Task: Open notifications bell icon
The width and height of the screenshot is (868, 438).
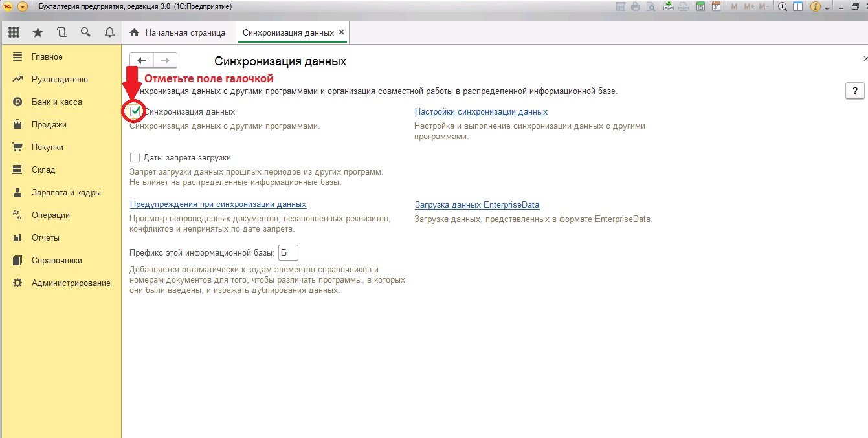Action: [x=109, y=32]
